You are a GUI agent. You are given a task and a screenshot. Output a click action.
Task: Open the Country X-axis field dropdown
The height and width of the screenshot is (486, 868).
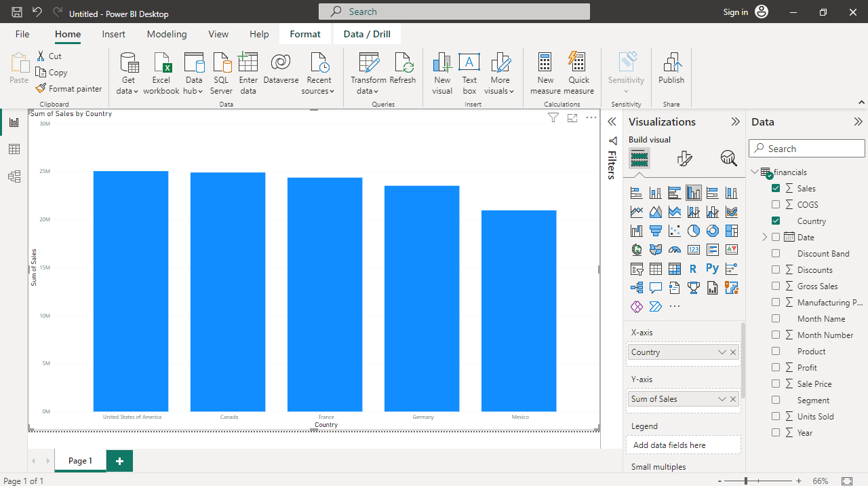pos(722,352)
